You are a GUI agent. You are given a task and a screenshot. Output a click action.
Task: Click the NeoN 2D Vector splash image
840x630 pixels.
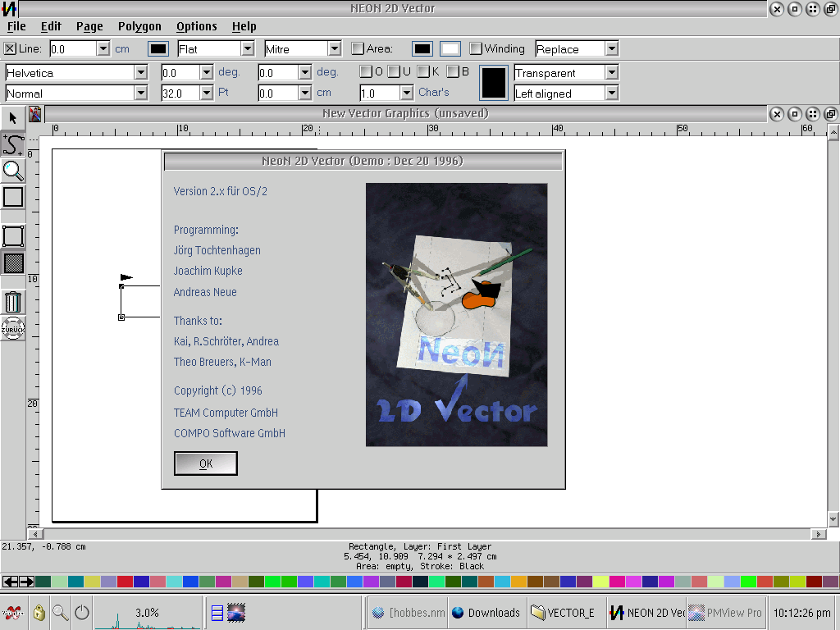pos(456,314)
